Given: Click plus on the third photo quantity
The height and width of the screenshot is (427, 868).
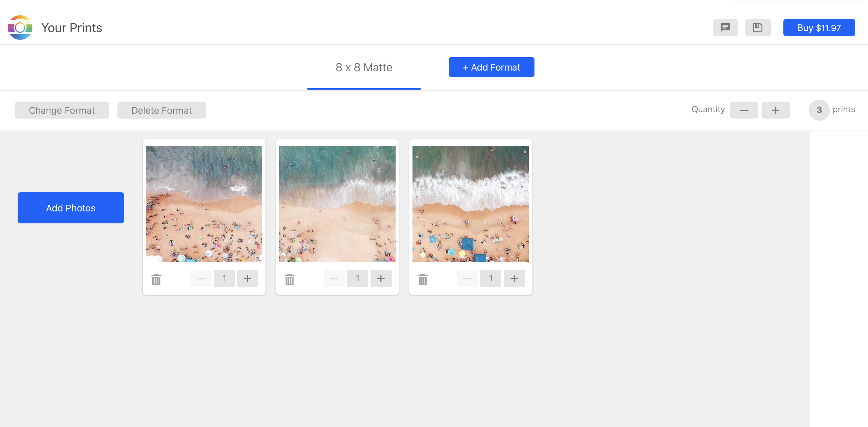Looking at the screenshot, I should click(x=514, y=278).
